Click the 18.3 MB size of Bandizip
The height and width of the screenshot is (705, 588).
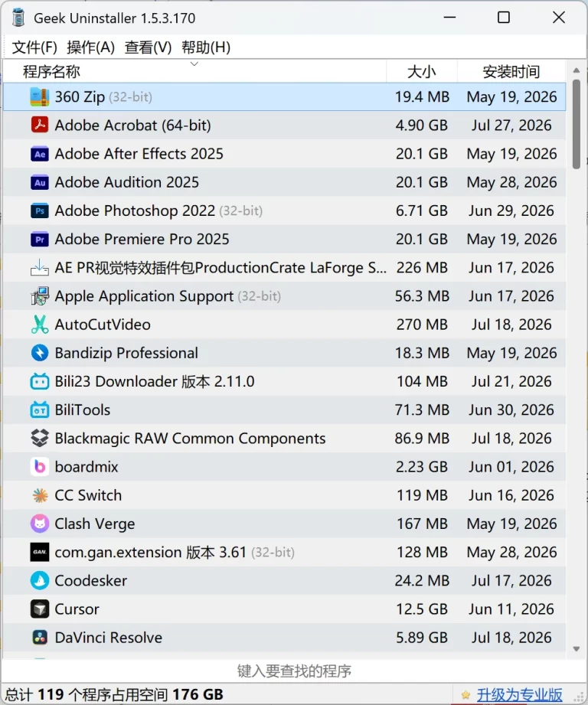click(x=422, y=353)
